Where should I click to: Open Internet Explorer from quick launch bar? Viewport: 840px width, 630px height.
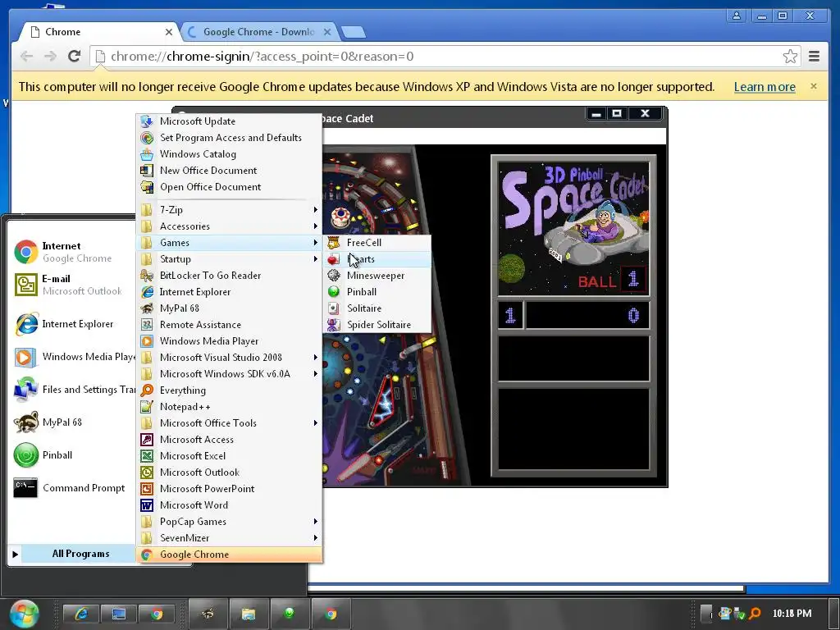click(x=81, y=614)
